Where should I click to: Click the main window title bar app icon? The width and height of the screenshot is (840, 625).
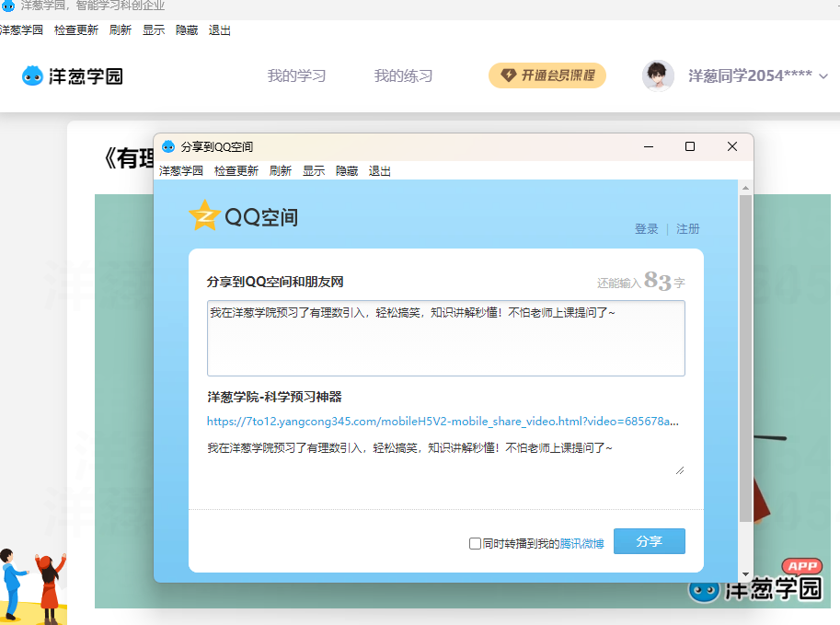tap(8, 6)
